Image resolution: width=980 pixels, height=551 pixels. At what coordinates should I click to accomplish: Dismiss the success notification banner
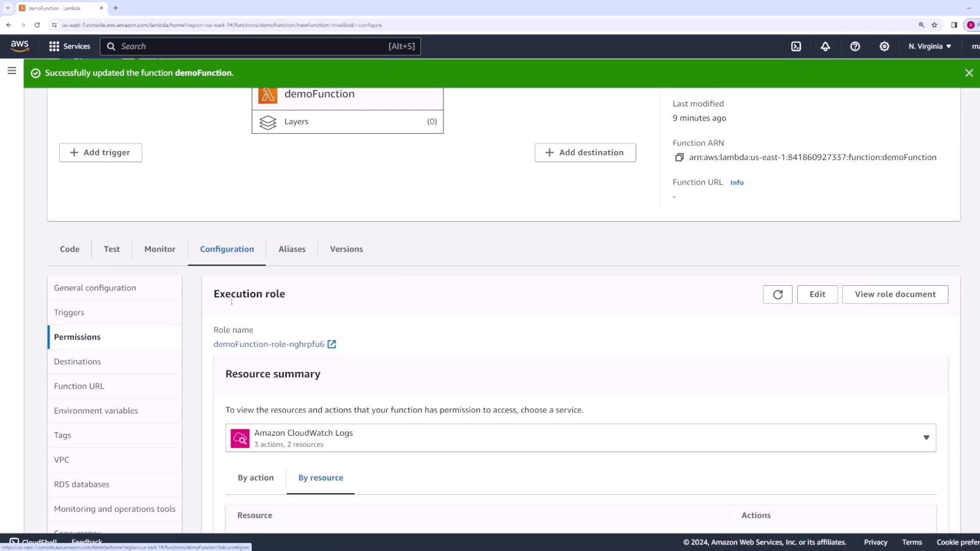point(969,73)
